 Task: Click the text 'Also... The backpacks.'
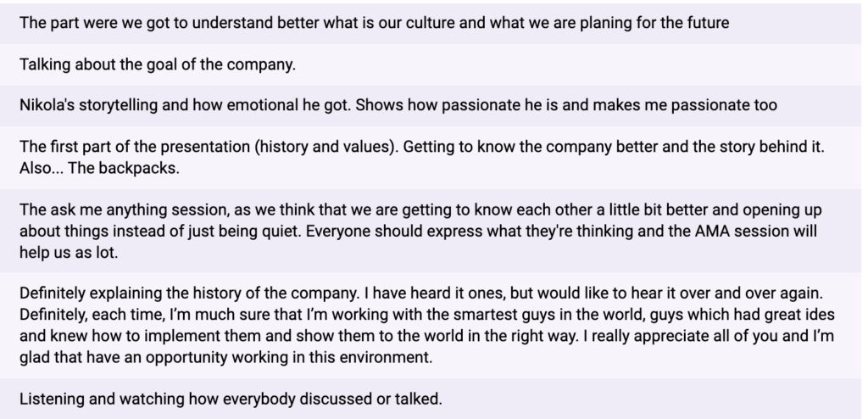click(x=100, y=169)
